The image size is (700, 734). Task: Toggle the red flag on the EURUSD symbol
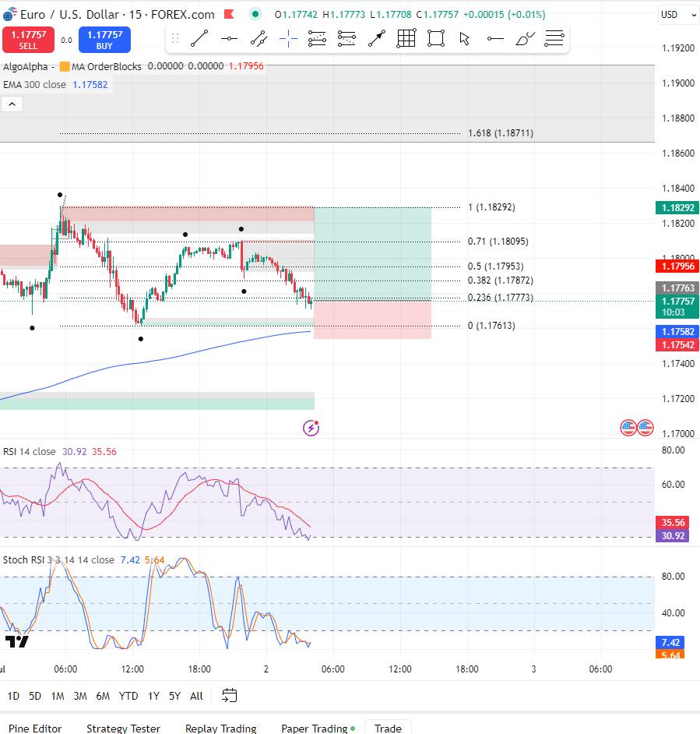(228, 14)
